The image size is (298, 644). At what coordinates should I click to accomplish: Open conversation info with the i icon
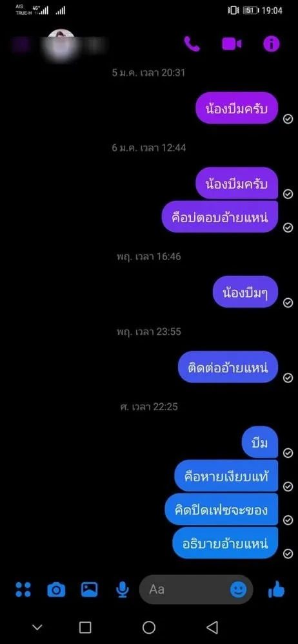click(x=272, y=44)
